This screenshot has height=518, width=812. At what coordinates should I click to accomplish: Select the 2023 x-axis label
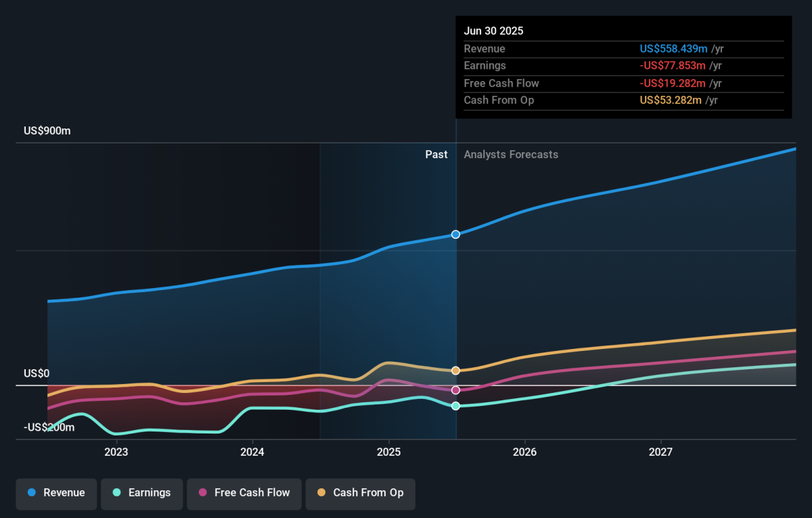(x=116, y=452)
